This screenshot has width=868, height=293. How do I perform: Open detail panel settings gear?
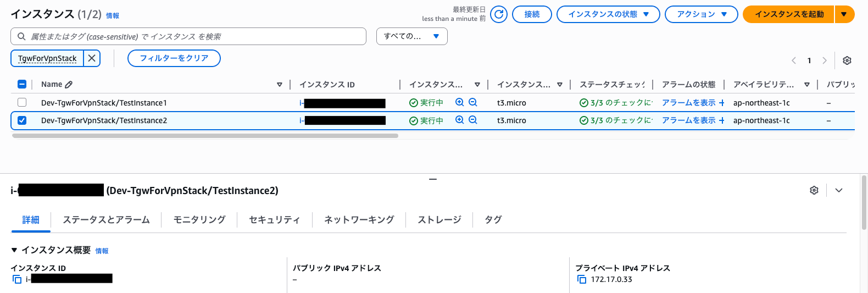(814, 190)
